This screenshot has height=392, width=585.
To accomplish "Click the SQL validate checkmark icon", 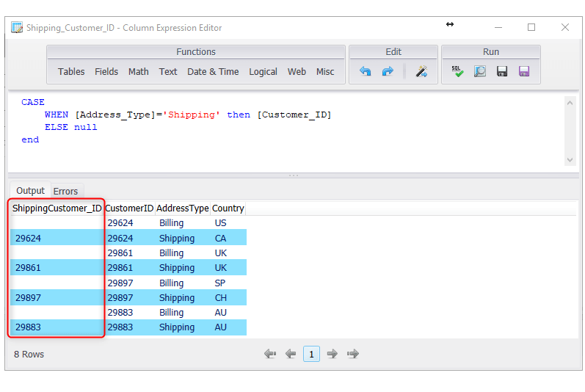I will [457, 71].
